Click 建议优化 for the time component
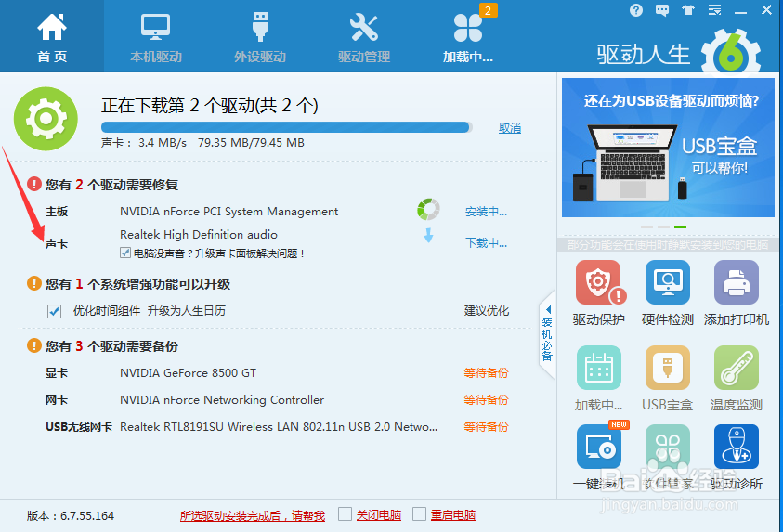This screenshot has width=783, height=532. [x=487, y=311]
